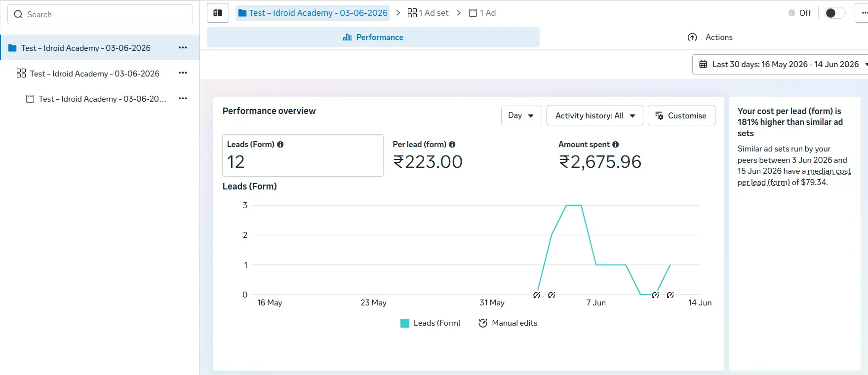Click the Off status label
868x375 pixels.
click(x=805, y=13)
